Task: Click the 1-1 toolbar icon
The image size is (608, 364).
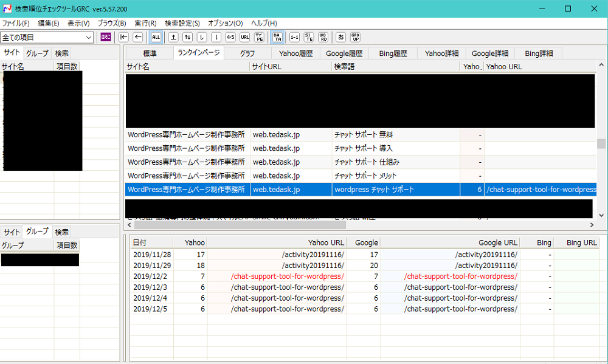Action: (294, 37)
